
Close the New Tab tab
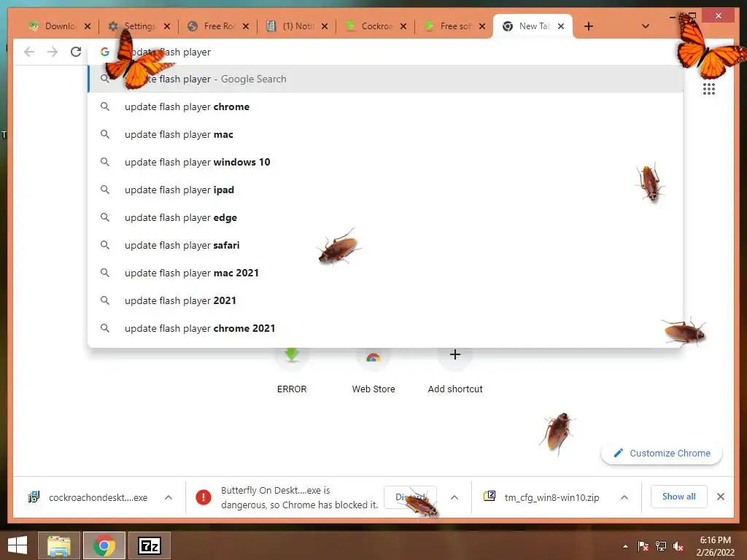tap(561, 26)
